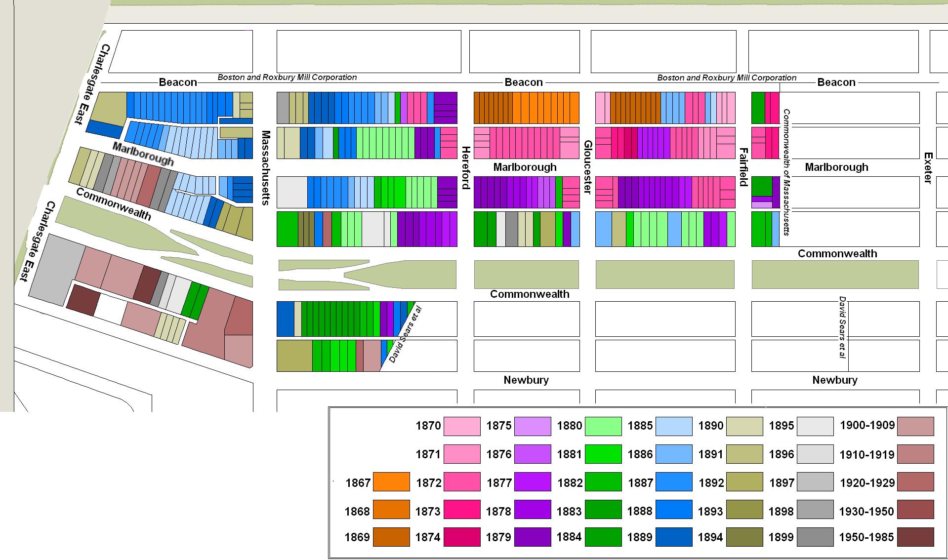Screen dimensions: 948x560
Task: Click the vertical Commonwealth of Massachusetts label
Action: [x=786, y=172]
